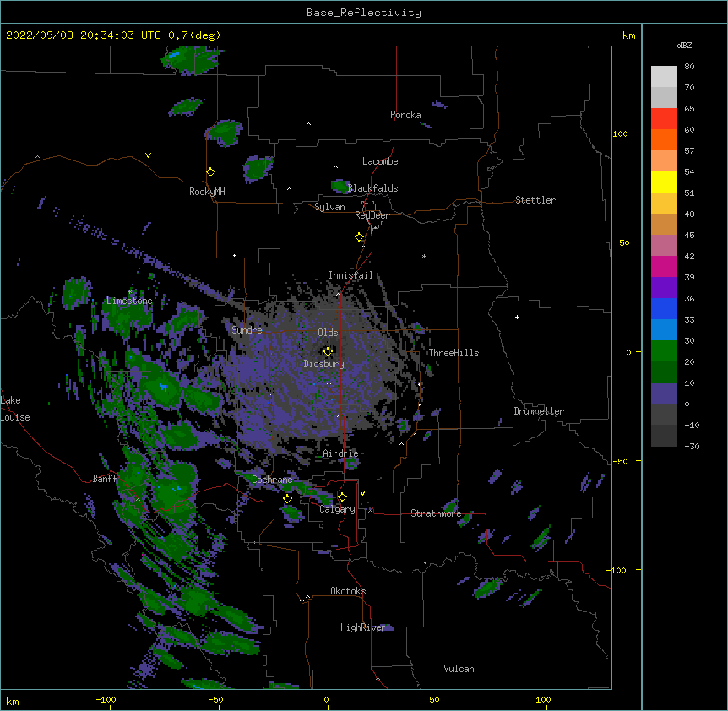Select the yellow radar site marker near Didsbury
The image size is (728, 711).
[x=328, y=352]
